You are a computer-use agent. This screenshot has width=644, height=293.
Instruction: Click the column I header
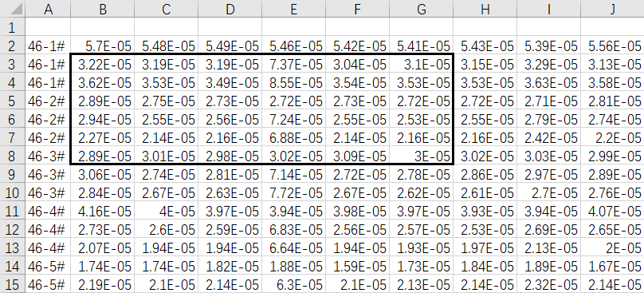pos(548,9)
